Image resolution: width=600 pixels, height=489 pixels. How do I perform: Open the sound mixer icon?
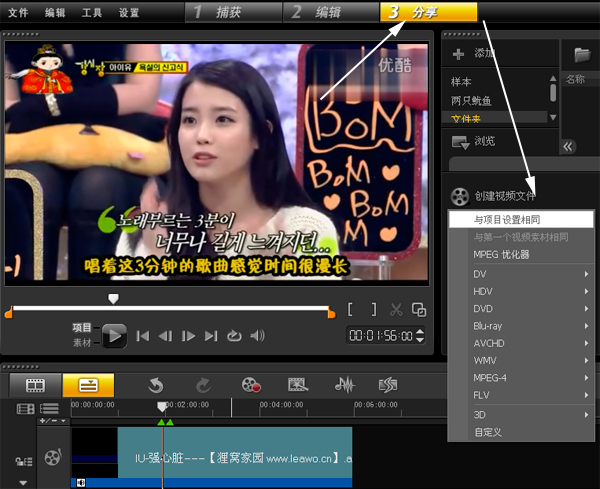click(x=345, y=385)
